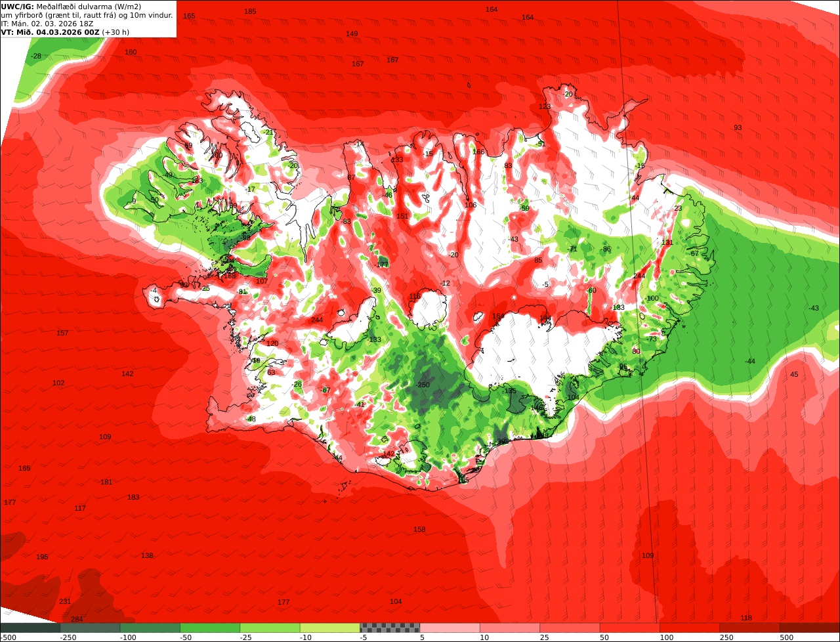Click the '95' flux value
The height and width of the screenshot is (642, 840).
coord(623,367)
